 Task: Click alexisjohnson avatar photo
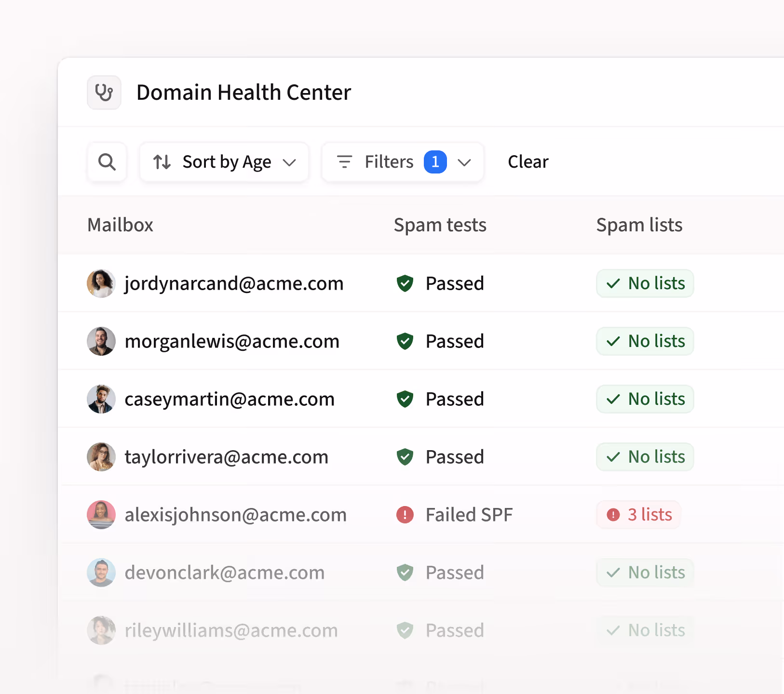[x=101, y=515]
